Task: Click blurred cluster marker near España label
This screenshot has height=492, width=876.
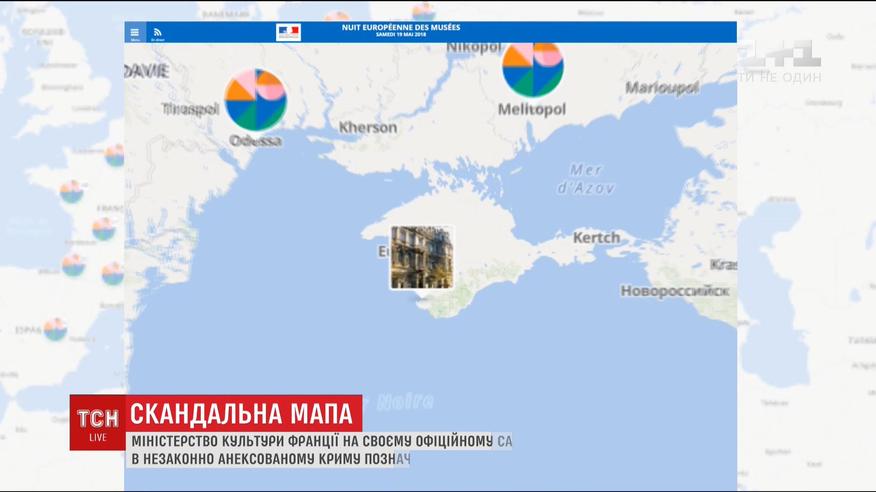Action: [55, 329]
